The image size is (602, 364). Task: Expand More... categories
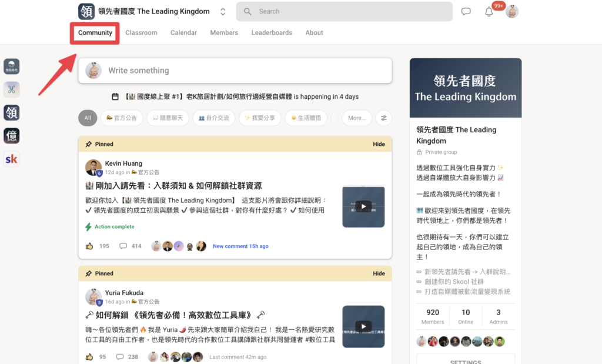(x=357, y=118)
